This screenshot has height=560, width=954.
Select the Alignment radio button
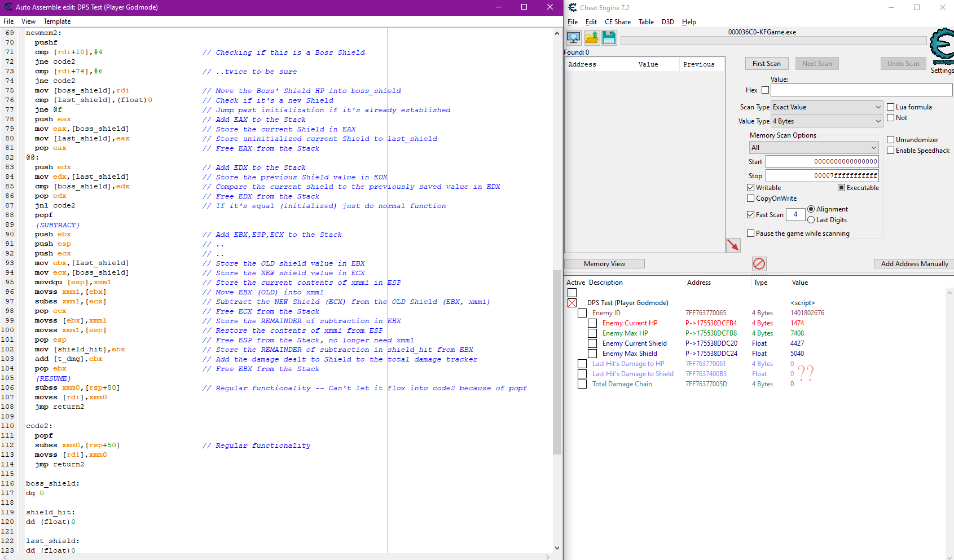click(x=811, y=209)
